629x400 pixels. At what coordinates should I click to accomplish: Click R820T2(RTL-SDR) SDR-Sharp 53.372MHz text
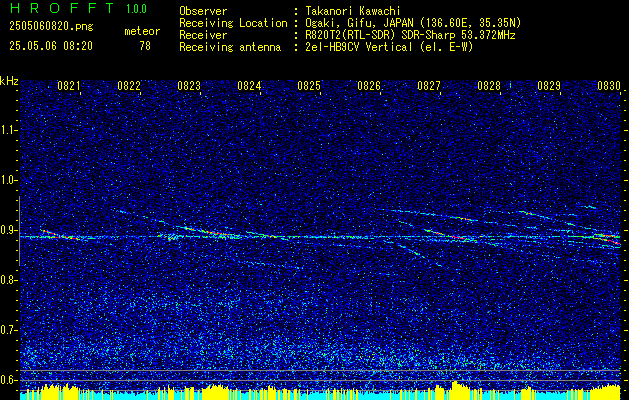(410, 35)
